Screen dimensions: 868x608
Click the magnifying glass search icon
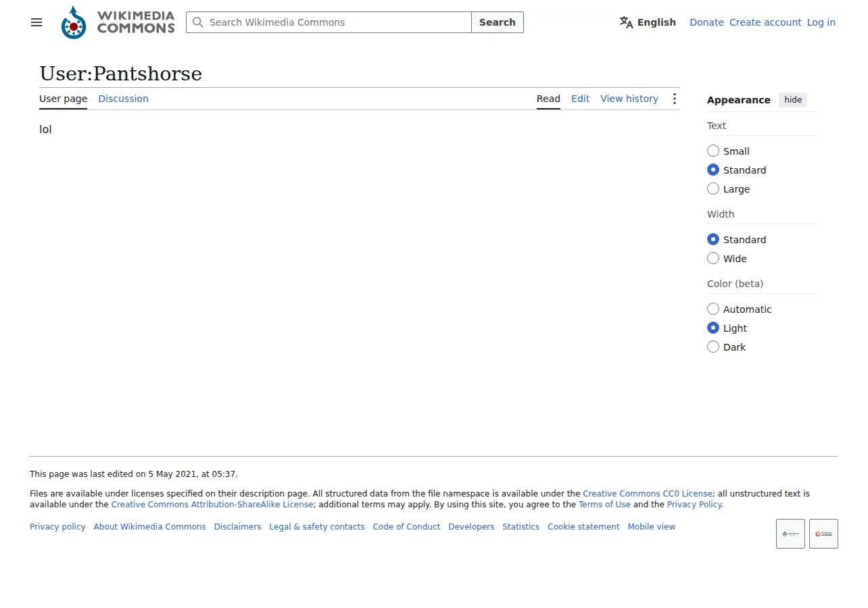tap(198, 22)
